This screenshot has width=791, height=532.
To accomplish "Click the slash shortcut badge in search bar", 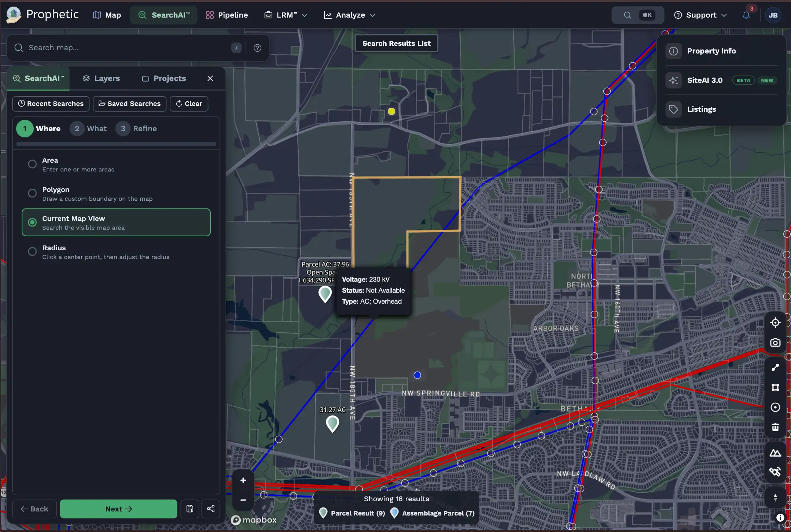I will [x=236, y=48].
